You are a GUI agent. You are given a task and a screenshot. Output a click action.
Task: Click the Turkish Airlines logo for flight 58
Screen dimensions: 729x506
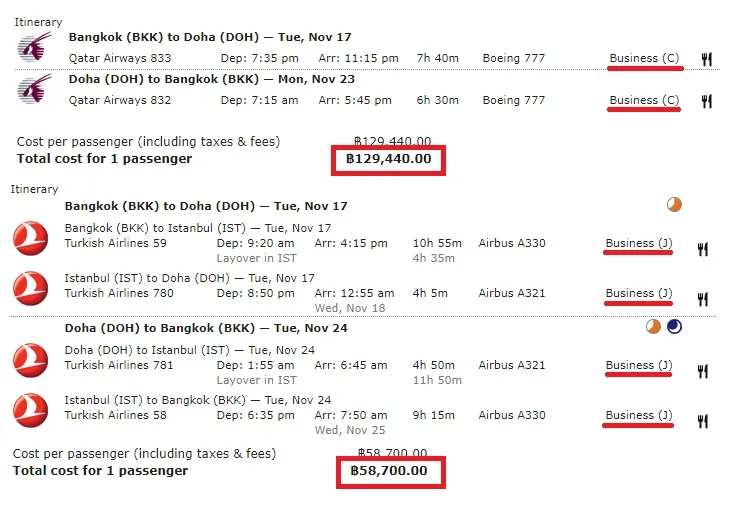pos(30,410)
